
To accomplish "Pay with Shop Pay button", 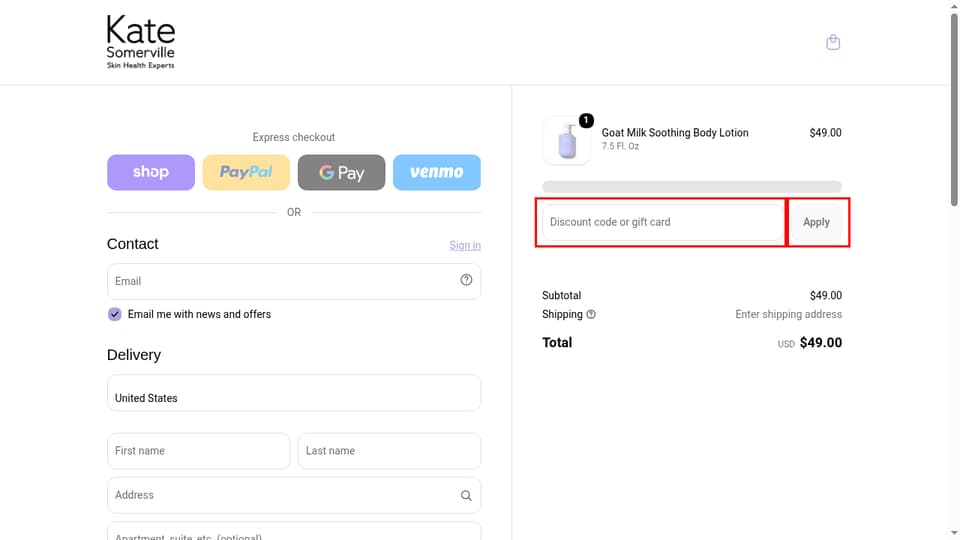I will pyautogui.click(x=151, y=172).
